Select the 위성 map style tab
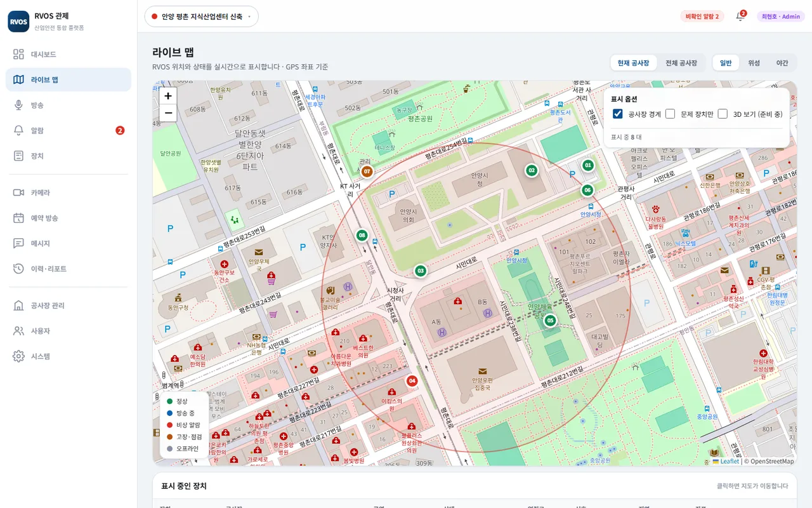 point(754,63)
